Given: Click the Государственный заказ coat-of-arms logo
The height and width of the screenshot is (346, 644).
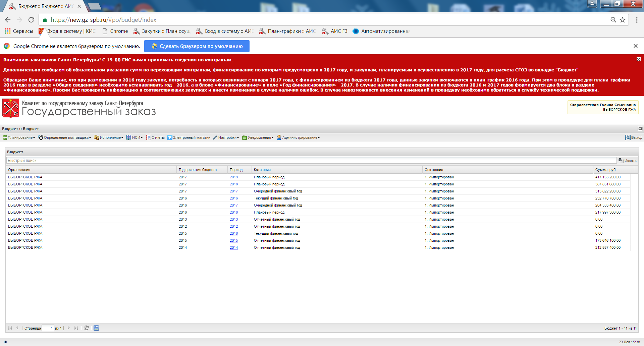Looking at the screenshot, I should point(11,108).
